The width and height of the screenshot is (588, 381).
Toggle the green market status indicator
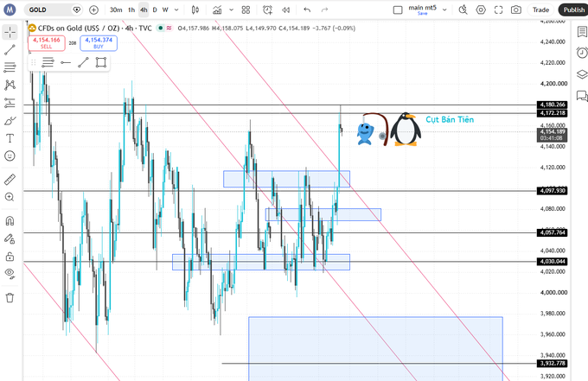[x=161, y=29]
